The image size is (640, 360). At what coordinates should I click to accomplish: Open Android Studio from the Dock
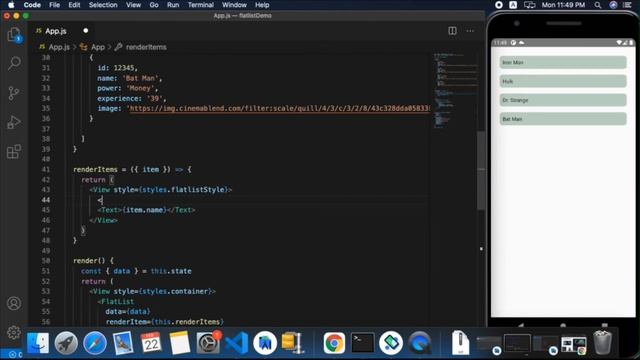point(265,343)
